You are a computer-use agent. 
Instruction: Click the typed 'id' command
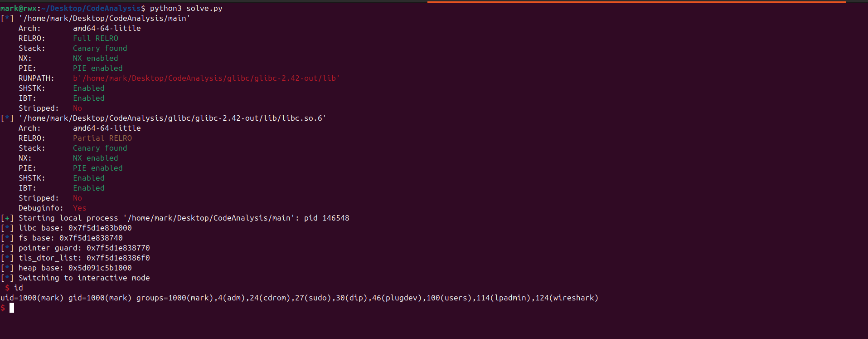click(x=19, y=288)
